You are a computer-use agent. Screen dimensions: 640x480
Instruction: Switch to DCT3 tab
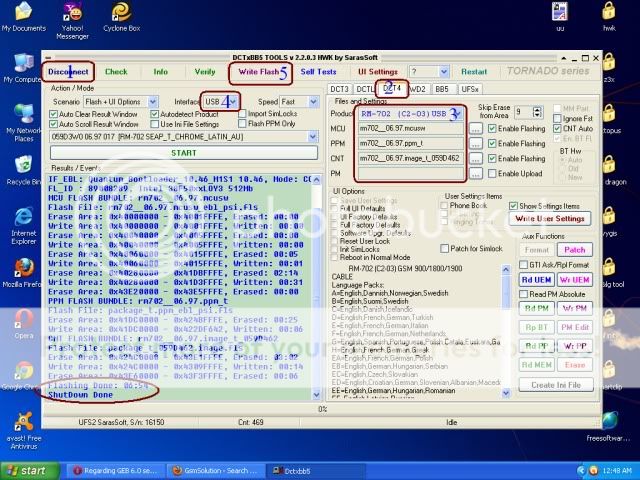(339, 89)
